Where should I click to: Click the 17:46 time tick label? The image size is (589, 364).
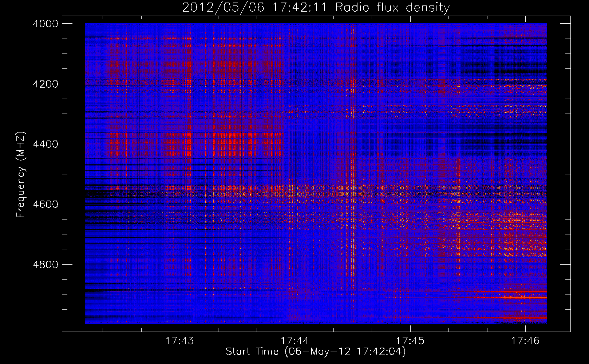pyautogui.click(x=525, y=341)
